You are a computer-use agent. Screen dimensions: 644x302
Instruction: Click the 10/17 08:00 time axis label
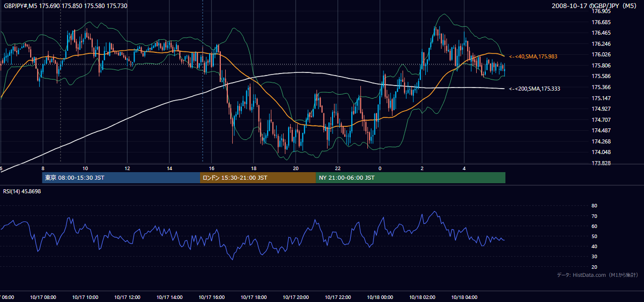(x=43, y=297)
